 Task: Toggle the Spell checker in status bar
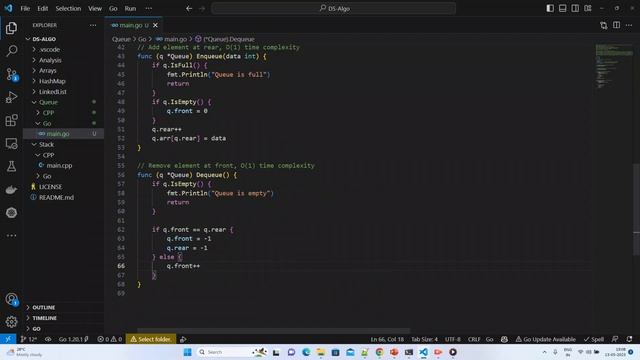coord(594,339)
